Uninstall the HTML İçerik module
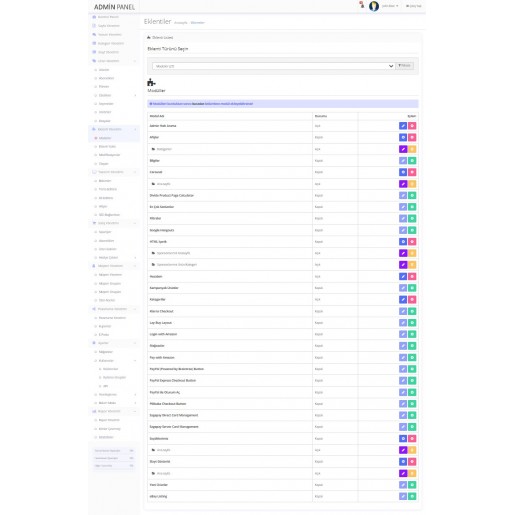The width and height of the screenshot is (515, 515). [412, 242]
